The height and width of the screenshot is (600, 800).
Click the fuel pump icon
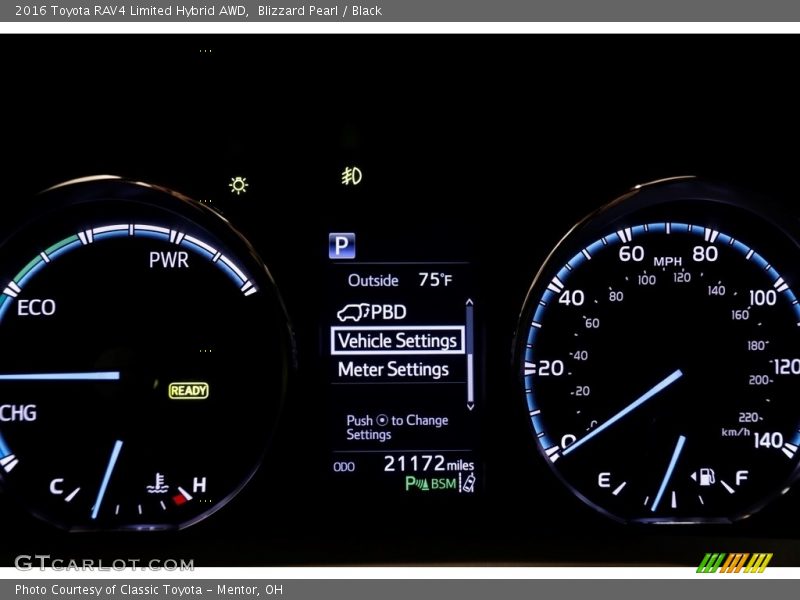tap(706, 477)
